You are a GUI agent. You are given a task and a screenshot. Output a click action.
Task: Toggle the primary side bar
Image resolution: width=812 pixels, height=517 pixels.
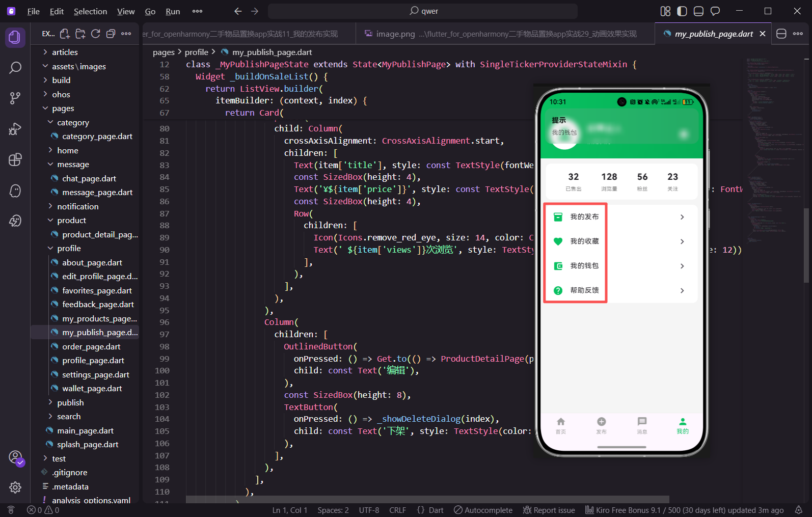682,11
